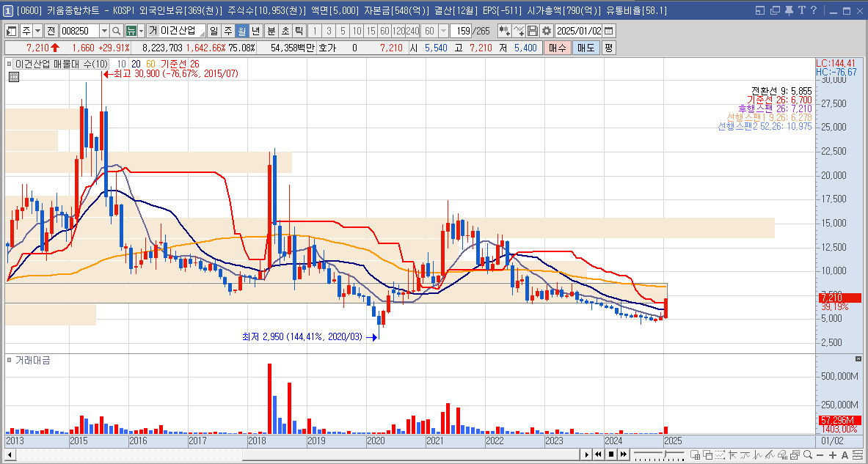
Task: Click the bottom toolbar chart image icon
Action: 795,455
